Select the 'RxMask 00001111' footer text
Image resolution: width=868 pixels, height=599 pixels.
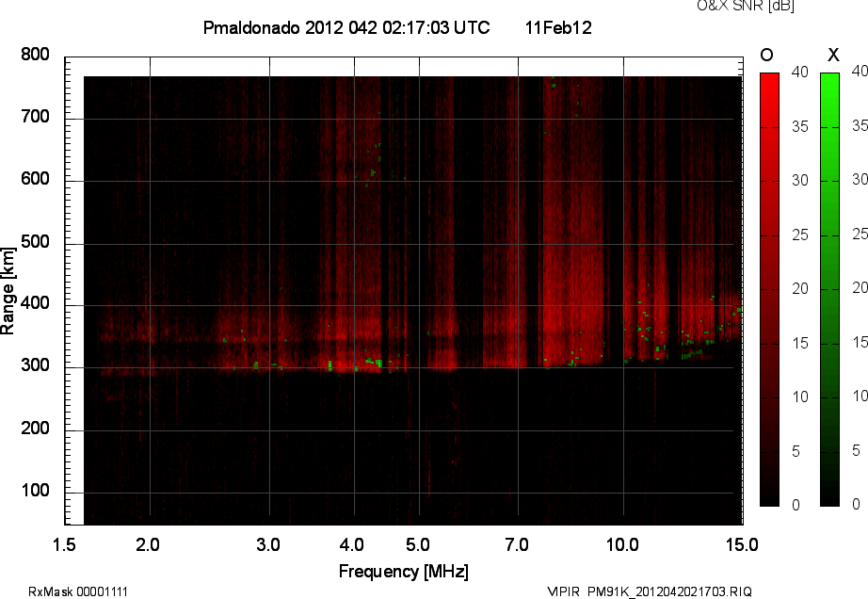pos(78,591)
